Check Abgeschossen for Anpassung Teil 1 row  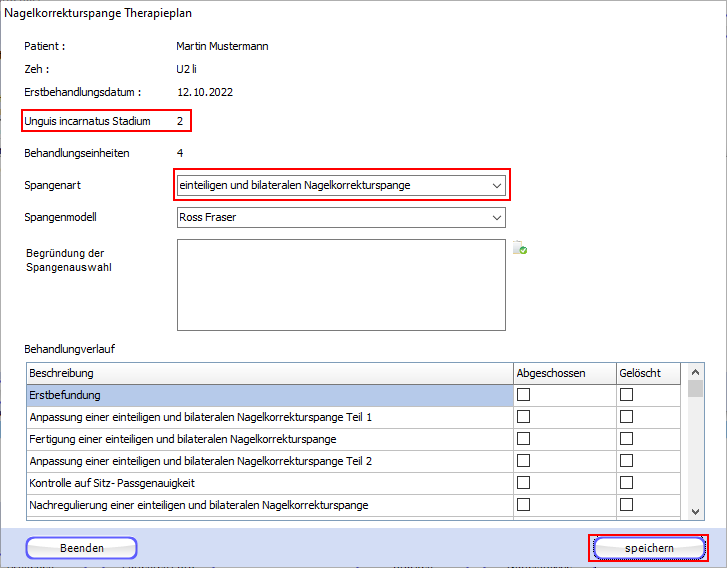[x=523, y=417]
